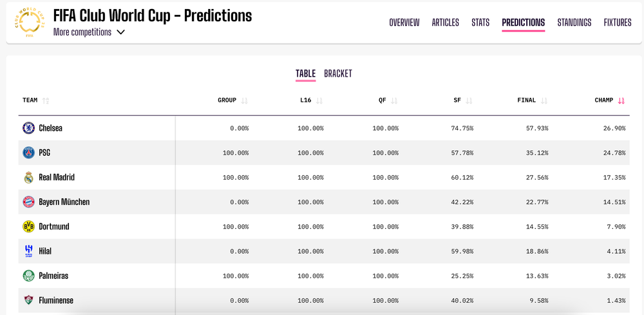Go to the OVERVIEW page
The width and height of the screenshot is (644, 315).
tap(404, 23)
